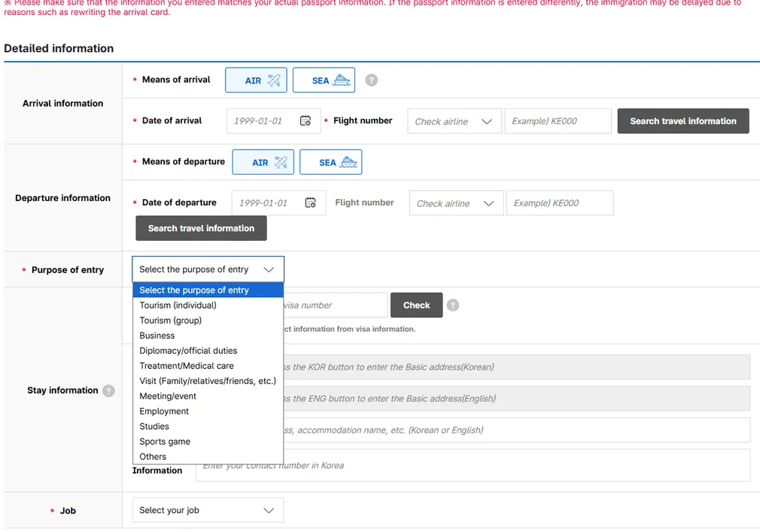
Task: Select the Diplomacy/official duties option
Action: pyautogui.click(x=208, y=351)
